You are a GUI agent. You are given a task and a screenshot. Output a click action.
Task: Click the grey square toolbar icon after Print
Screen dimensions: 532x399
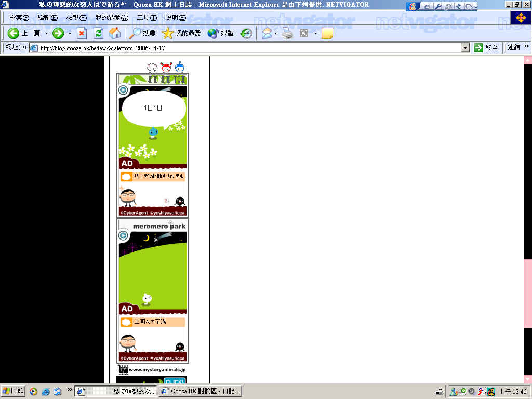tap(303, 33)
